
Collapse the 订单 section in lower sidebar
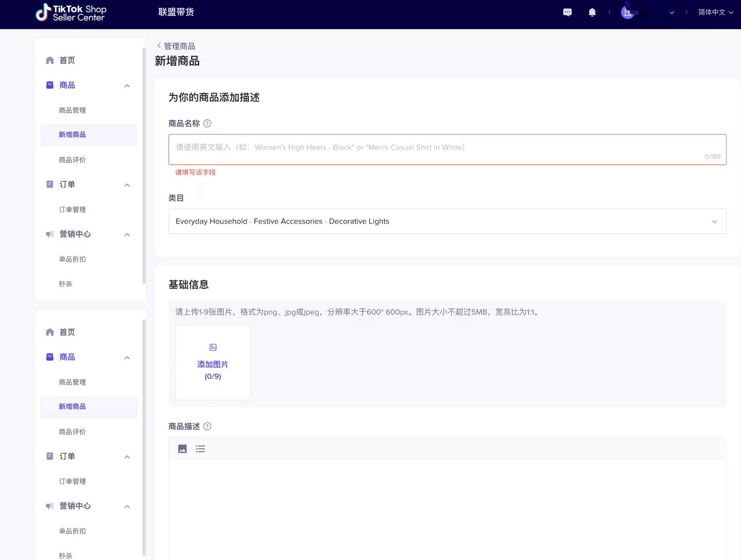click(127, 457)
